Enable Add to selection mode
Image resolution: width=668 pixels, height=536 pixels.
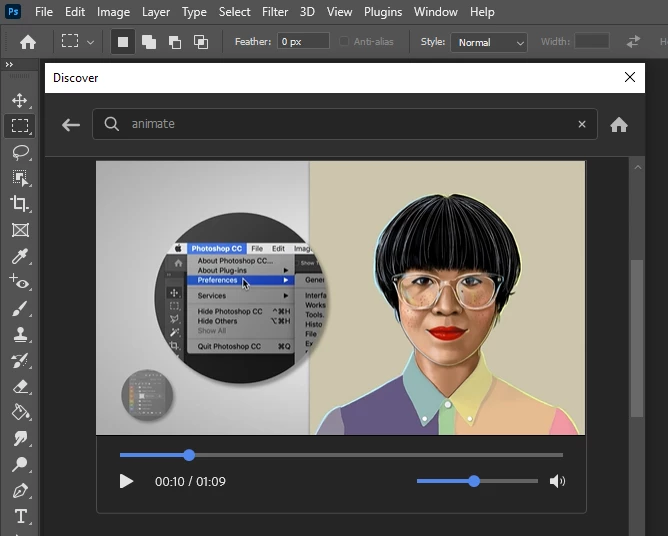149,42
